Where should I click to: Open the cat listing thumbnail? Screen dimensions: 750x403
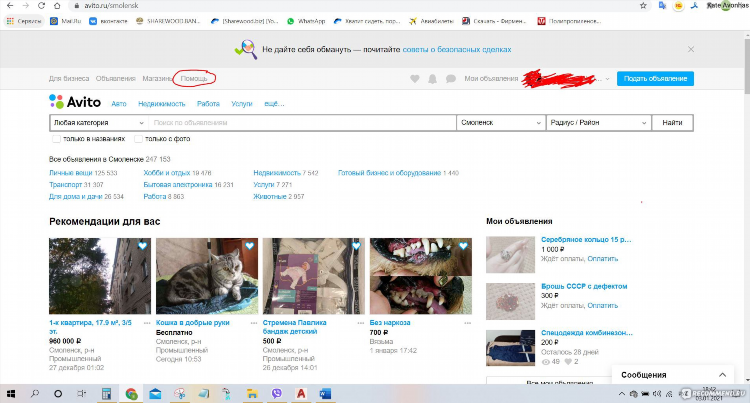[x=207, y=276]
